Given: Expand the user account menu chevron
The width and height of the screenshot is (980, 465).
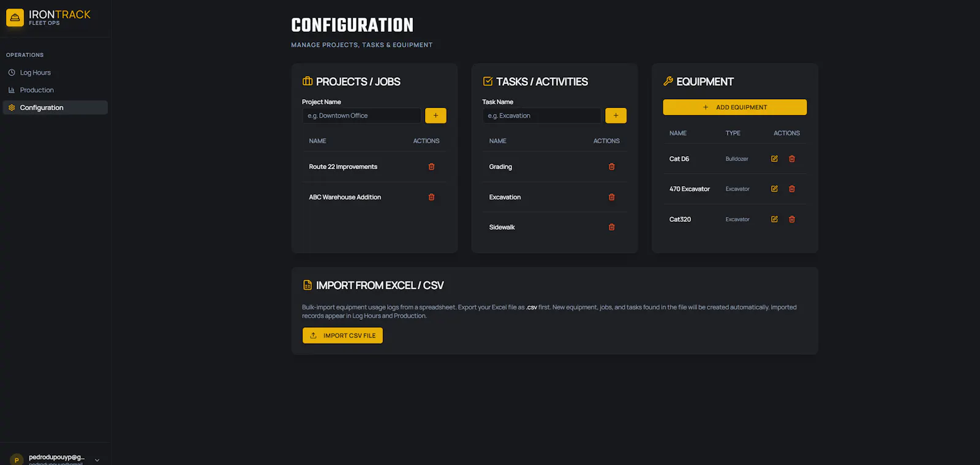Looking at the screenshot, I should point(97,460).
